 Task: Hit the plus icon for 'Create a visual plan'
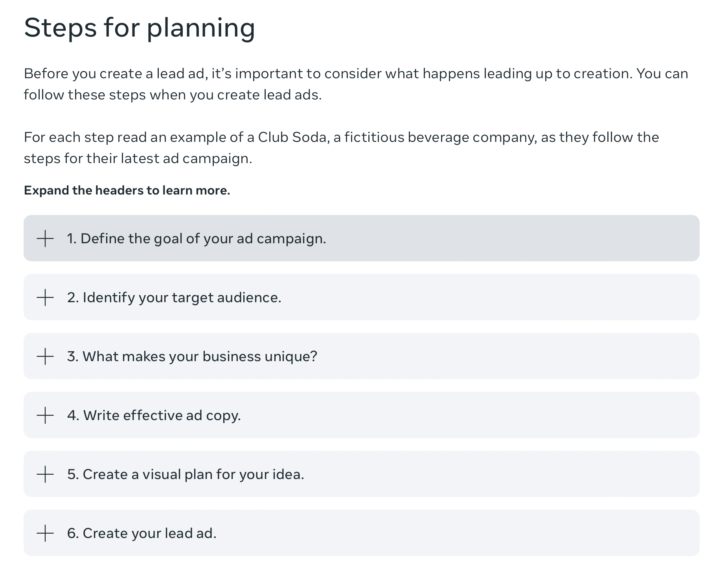(x=45, y=474)
